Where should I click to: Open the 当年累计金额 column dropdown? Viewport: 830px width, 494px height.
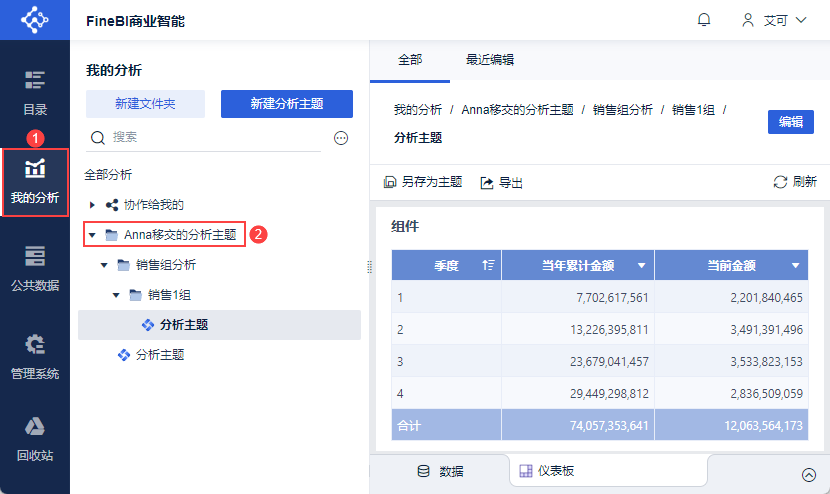point(641,265)
